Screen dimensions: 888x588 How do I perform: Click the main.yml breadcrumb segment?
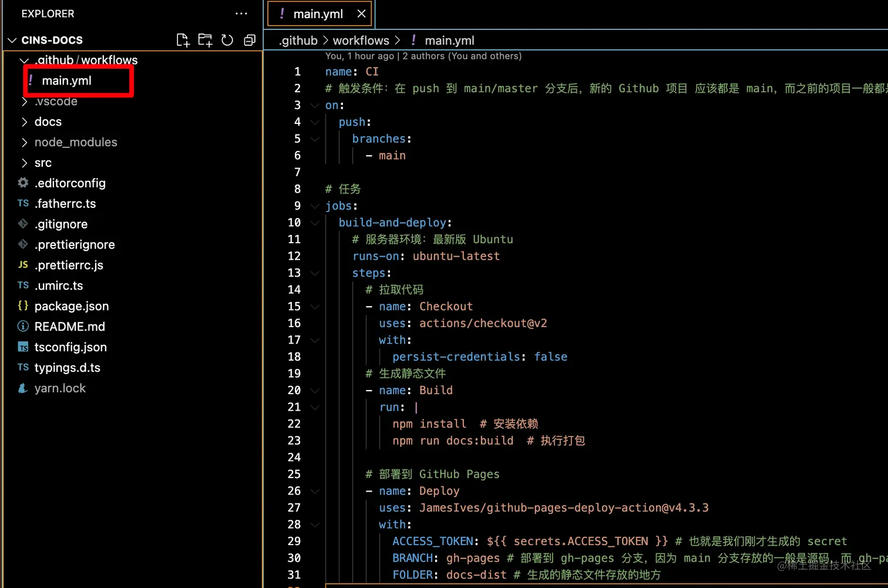449,40
